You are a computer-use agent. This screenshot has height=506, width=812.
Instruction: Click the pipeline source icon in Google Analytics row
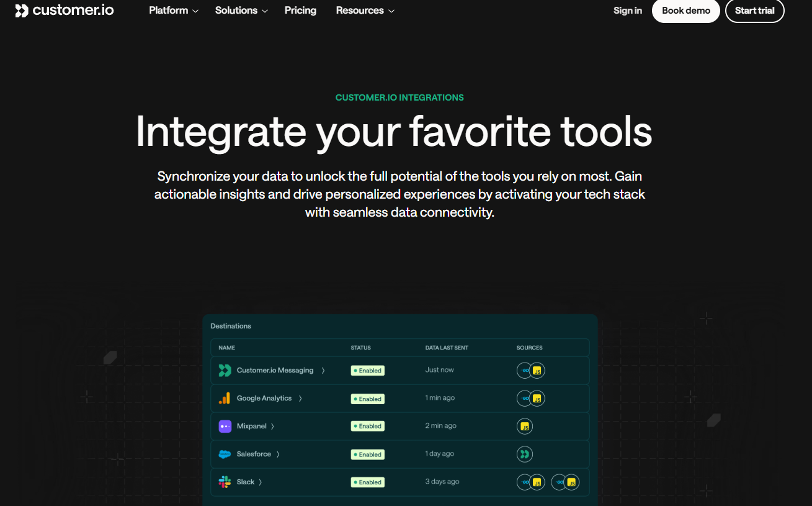[x=525, y=399]
